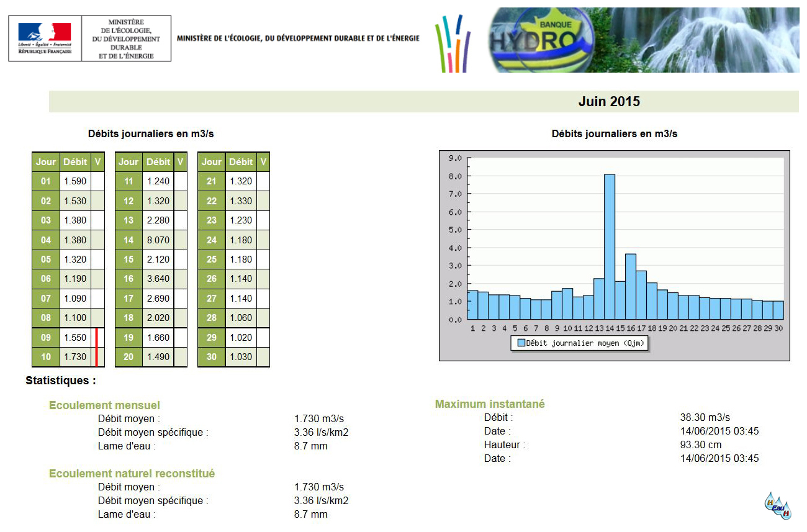Select day 20 value 1.490

click(158, 357)
